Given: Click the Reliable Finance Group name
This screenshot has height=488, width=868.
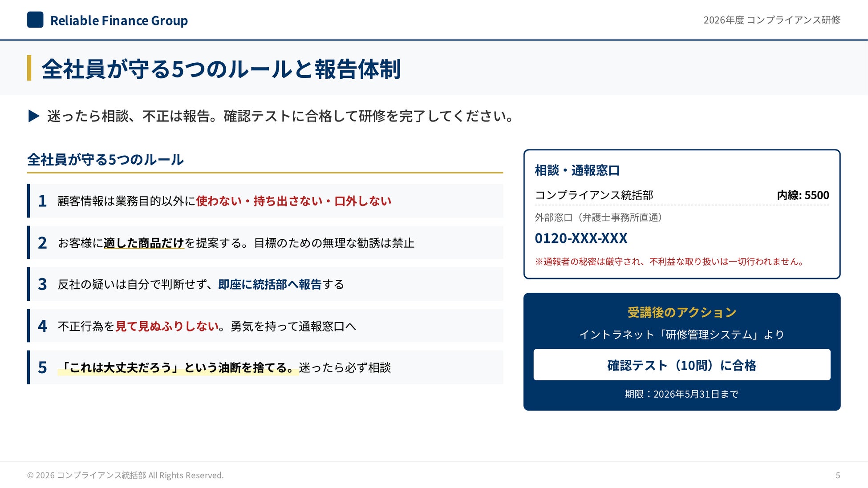Looking at the screenshot, I should point(119,20).
